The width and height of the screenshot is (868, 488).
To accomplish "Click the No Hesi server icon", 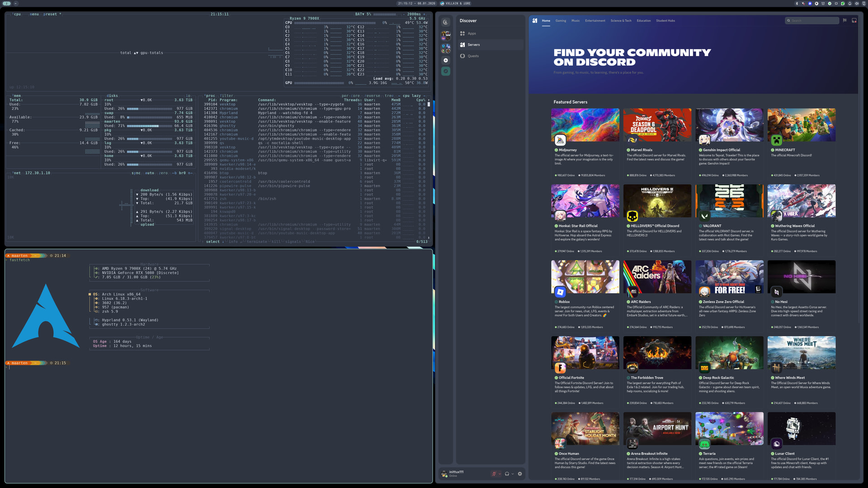I will 776,292.
